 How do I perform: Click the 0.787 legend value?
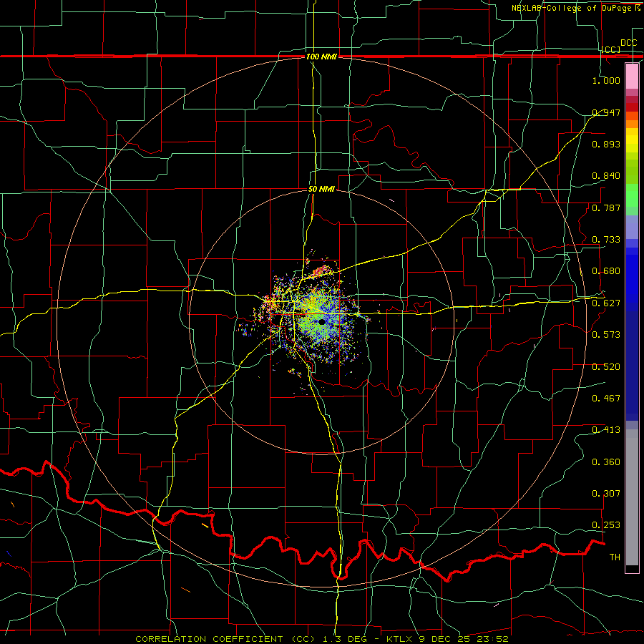tap(606, 208)
